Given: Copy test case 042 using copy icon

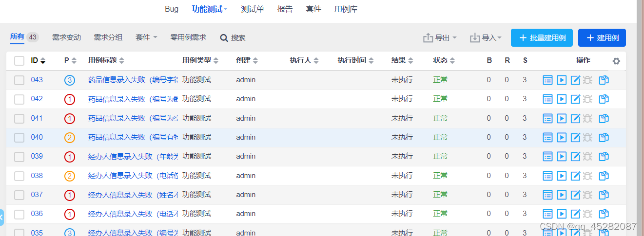Looking at the screenshot, I should 604,99.
